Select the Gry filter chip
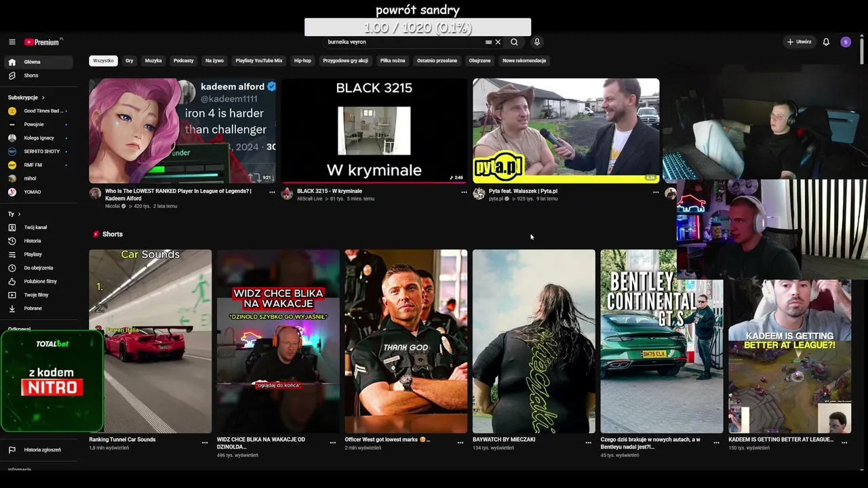 (130, 61)
